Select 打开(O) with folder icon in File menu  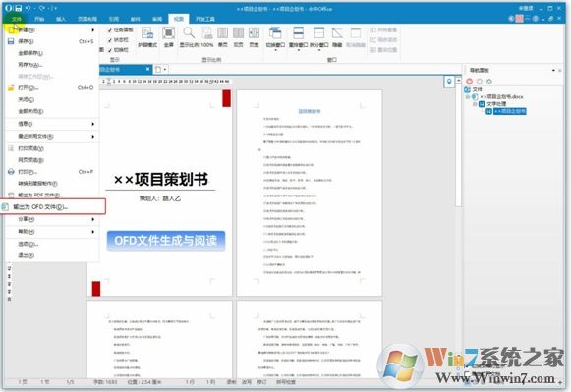pos(51,88)
